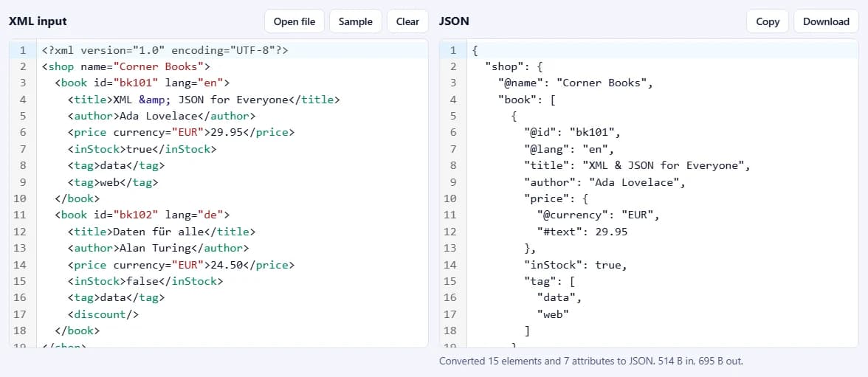Click the Alan Turing author line
This screenshot has height=377, width=868.
[x=158, y=248]
